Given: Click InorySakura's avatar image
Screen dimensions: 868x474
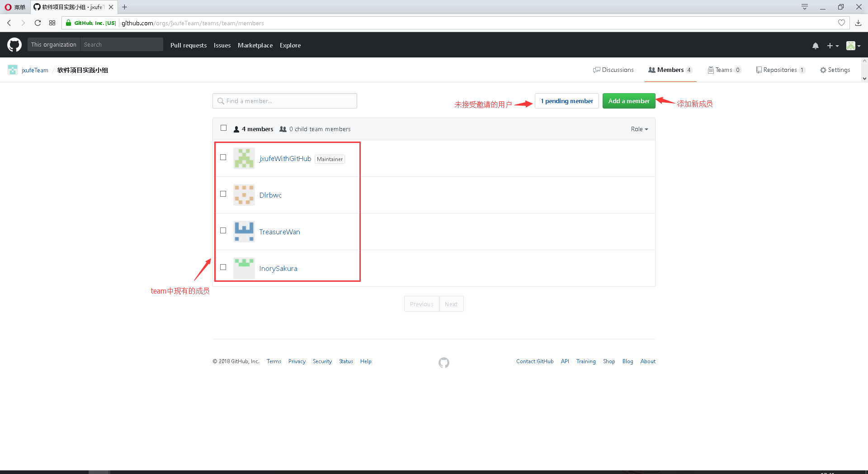Looking at the screenshot, I should tap(244, 268).
